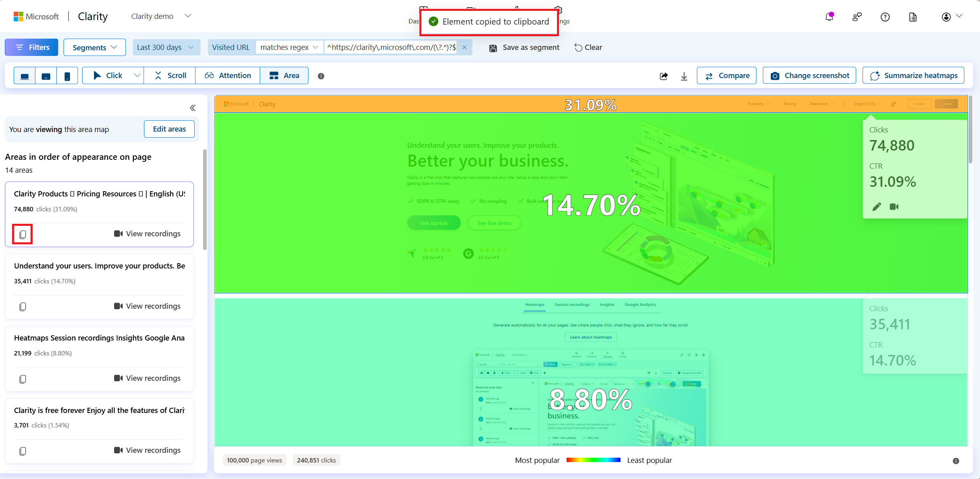Open the account profile icon
The image size is (980, 479).
(946, 17)
